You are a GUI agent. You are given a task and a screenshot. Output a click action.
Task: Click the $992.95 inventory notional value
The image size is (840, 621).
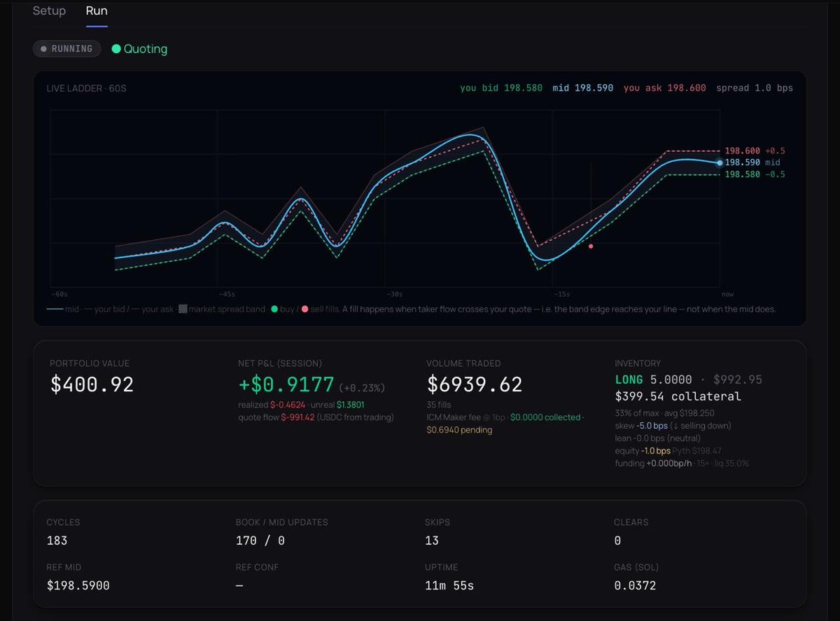tap(738, 379)
